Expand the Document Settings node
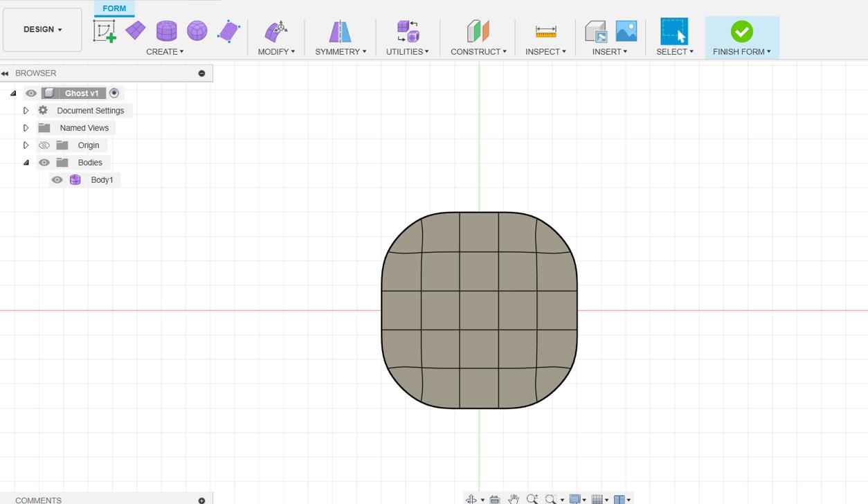The height and width of the screenshot is (504, 868). (x=26, y=111)
